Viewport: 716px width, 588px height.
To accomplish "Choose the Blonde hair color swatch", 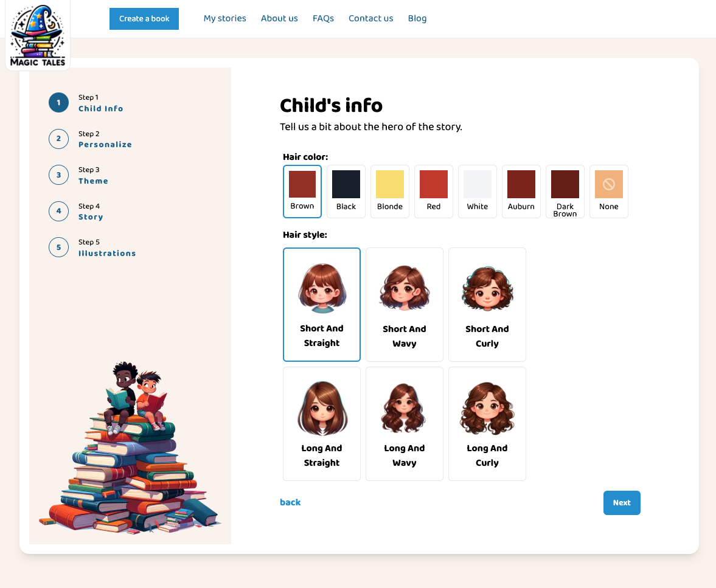I will [390, 192].
